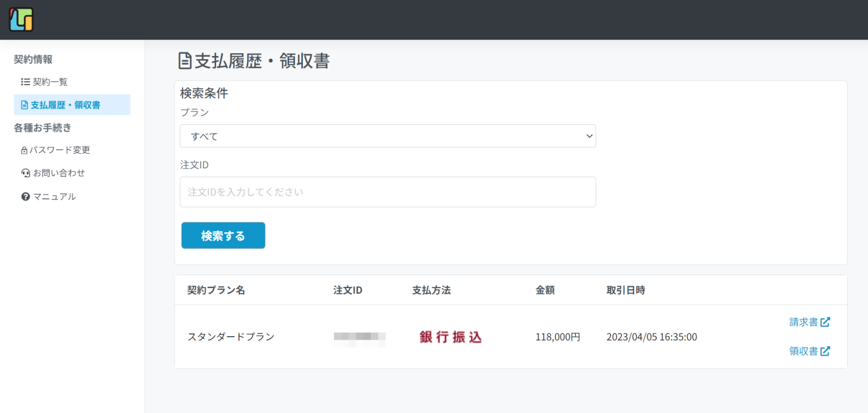Viewport: 868px width, 413px height.
Task: Open the 領収書 text link in the row
Action: [x=803, y=351]
